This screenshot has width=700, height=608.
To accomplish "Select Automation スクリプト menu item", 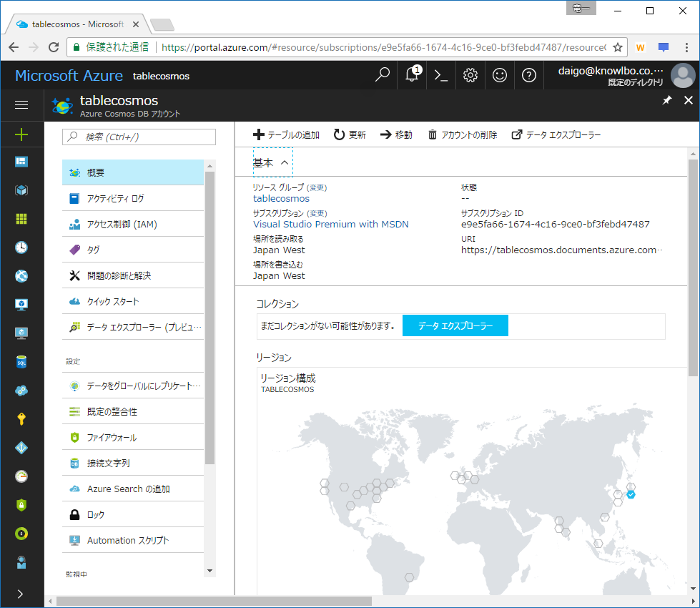I will (x=133, y=541).
